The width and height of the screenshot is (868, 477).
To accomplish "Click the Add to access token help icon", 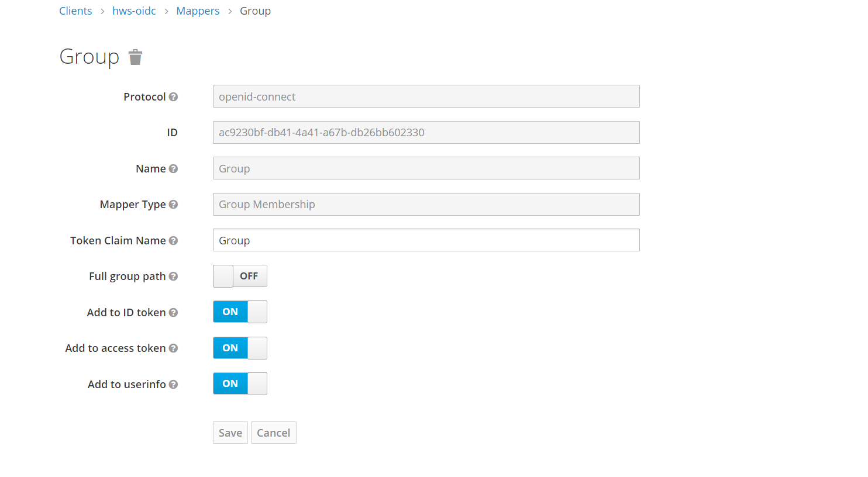I will coord(173,348).
